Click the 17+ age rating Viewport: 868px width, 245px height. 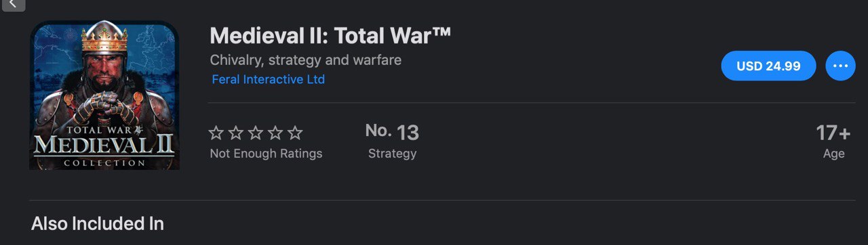pyautogui.click(x=833, y=132)
